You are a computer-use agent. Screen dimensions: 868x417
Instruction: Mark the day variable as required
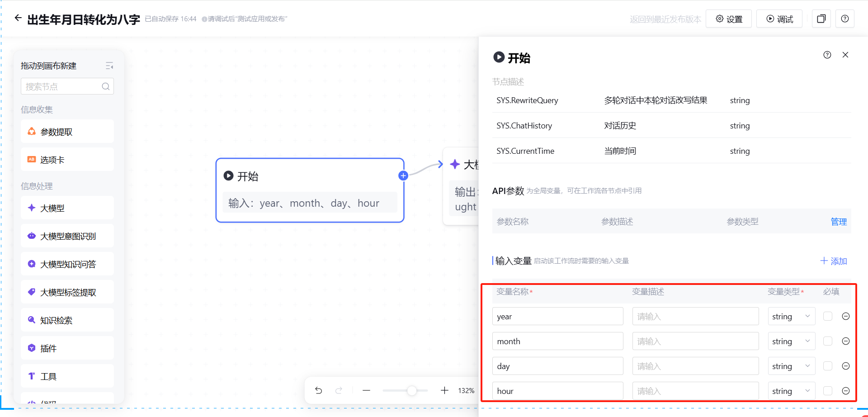coord(828,366)
